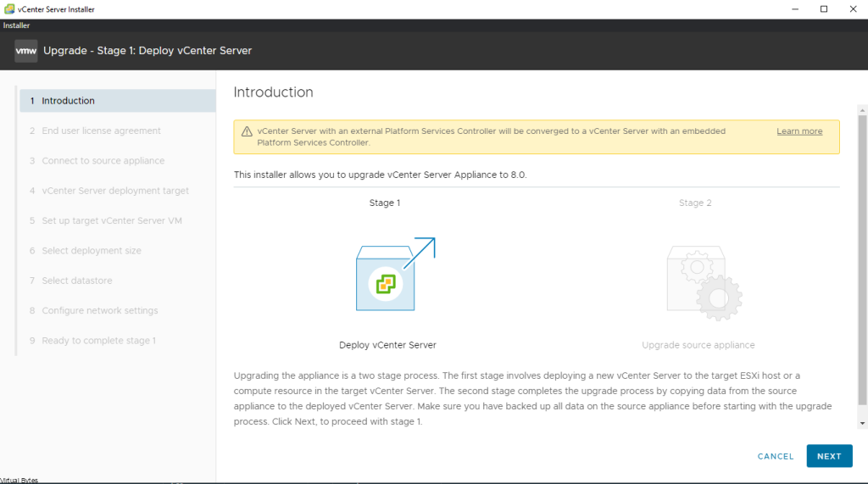Click the Upgrade source appliance caption
The height and width of the screenshot is (484, 868).
pyautogui.click(x=698, y=345)
